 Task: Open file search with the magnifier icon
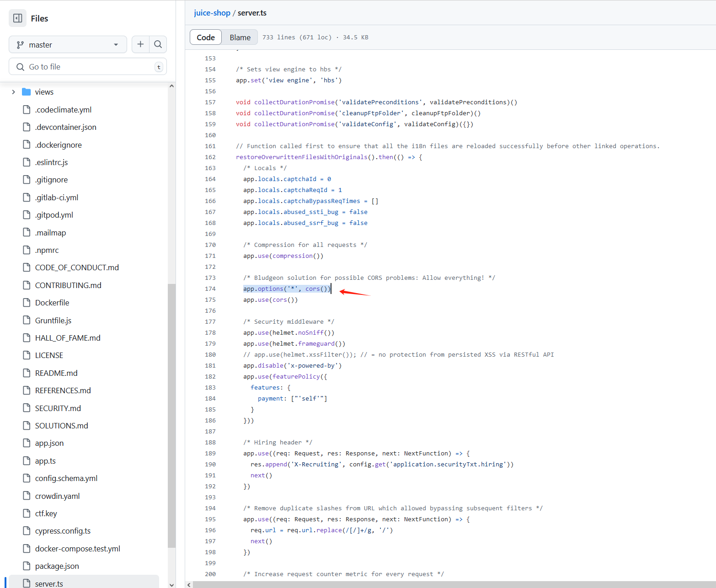[158, 44]
